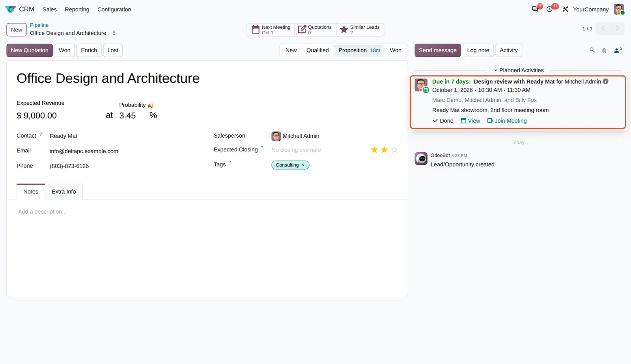Click the AI probability icon
The image size is (631, 364).
[151, 105]
